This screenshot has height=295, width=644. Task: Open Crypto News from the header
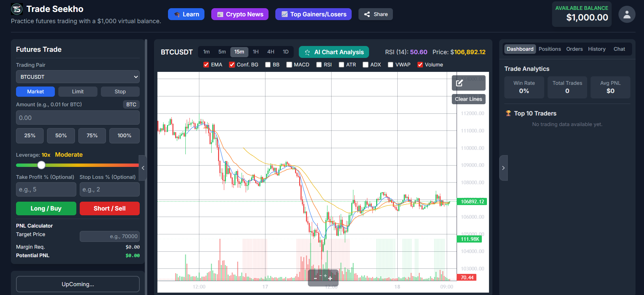(x=240, y=14)
